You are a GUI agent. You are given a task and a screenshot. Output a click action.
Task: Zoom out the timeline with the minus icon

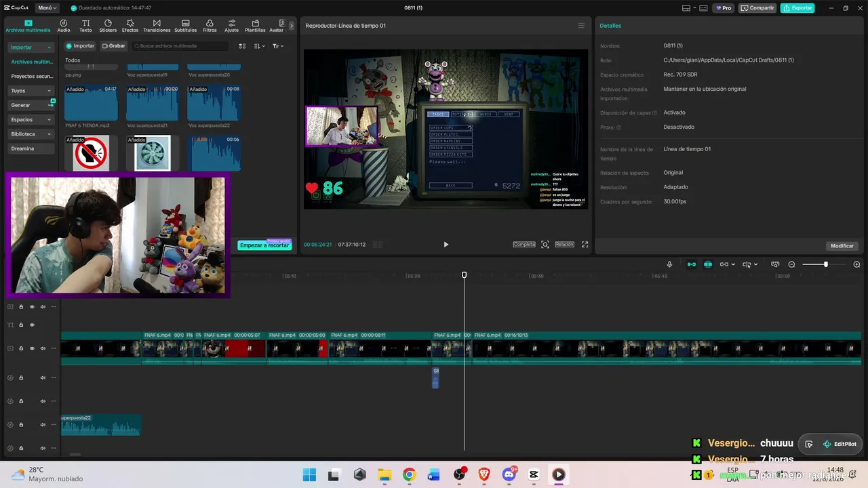(791, 264)
